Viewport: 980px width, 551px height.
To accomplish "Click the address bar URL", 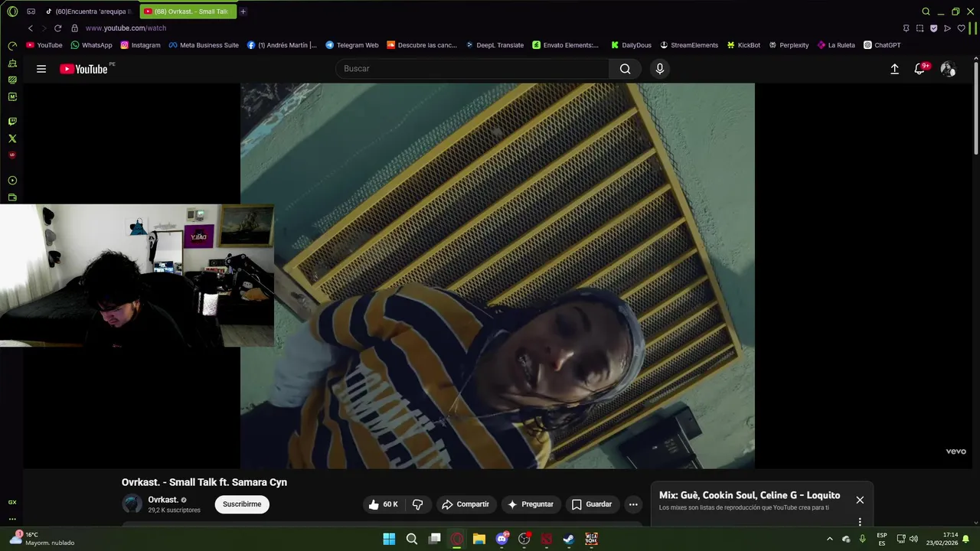I will tap(126, 28).
